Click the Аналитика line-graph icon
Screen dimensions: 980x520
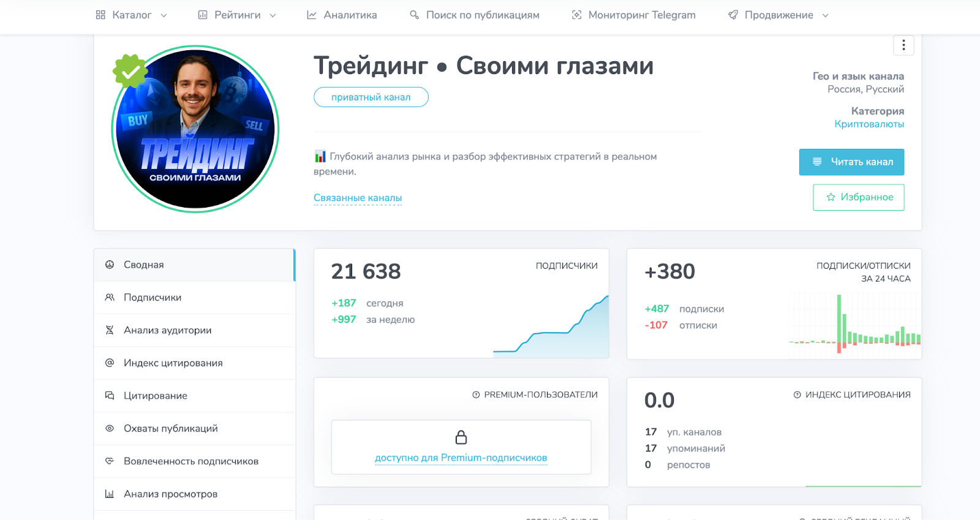pyautogui.click(x=312, y=15)
